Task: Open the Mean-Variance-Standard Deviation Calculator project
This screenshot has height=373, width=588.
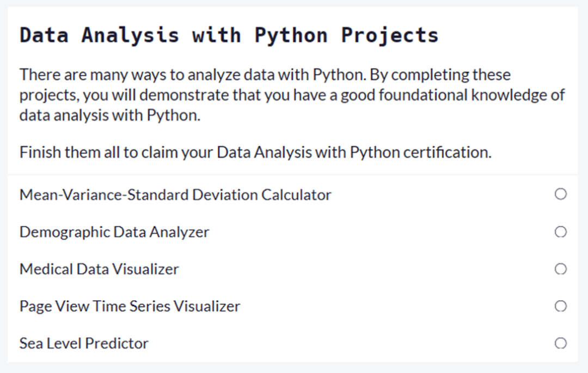Action: 175,195
